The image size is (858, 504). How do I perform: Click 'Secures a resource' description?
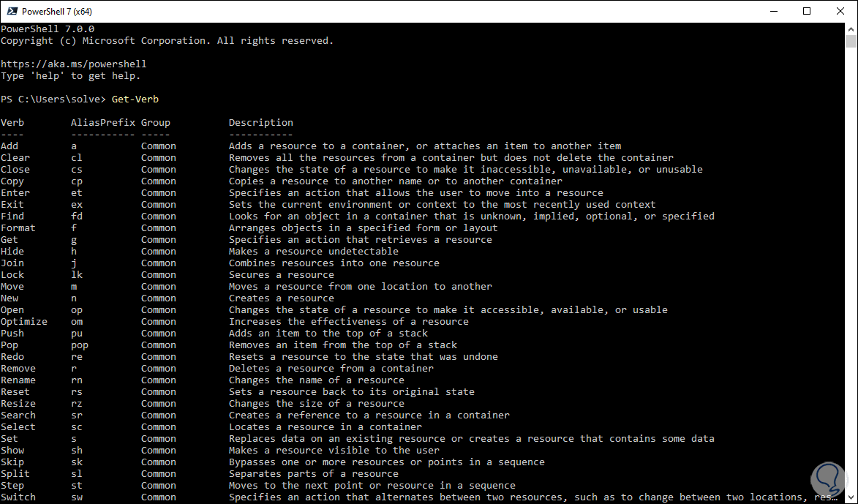[x=282, y=275]
